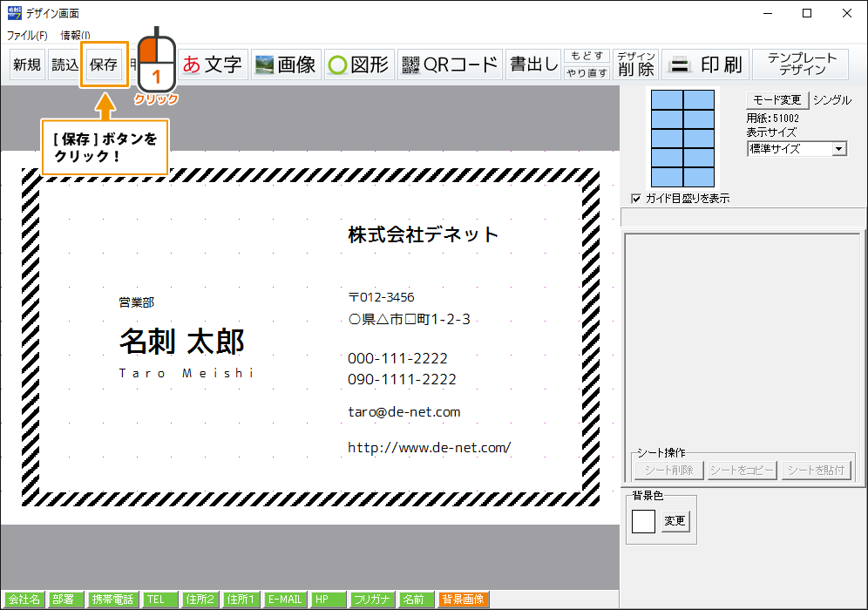Select the TEL field tag
This screenshot has width=868, height=610.
(x=159, y=600)
